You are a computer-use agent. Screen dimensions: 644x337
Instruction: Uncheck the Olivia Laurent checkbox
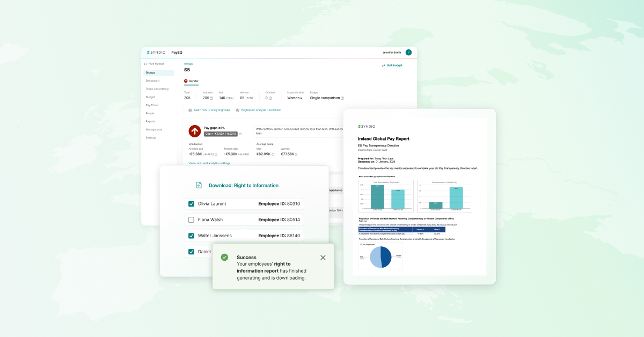pos(191,204)
